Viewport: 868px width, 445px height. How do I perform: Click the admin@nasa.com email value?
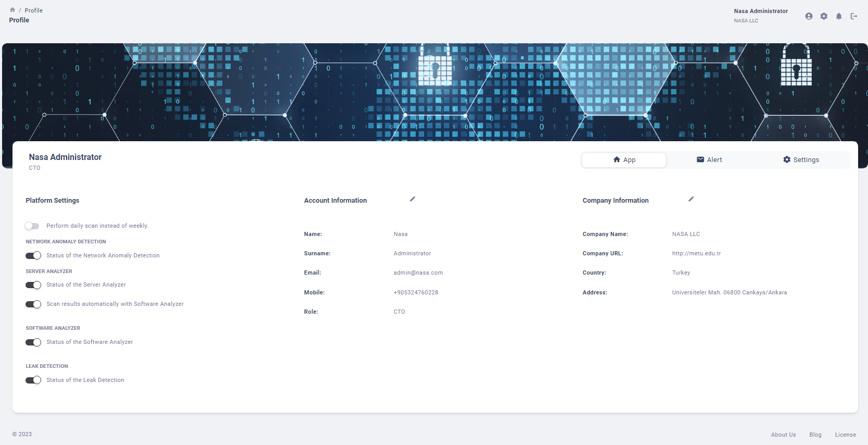tap(418, 273)
